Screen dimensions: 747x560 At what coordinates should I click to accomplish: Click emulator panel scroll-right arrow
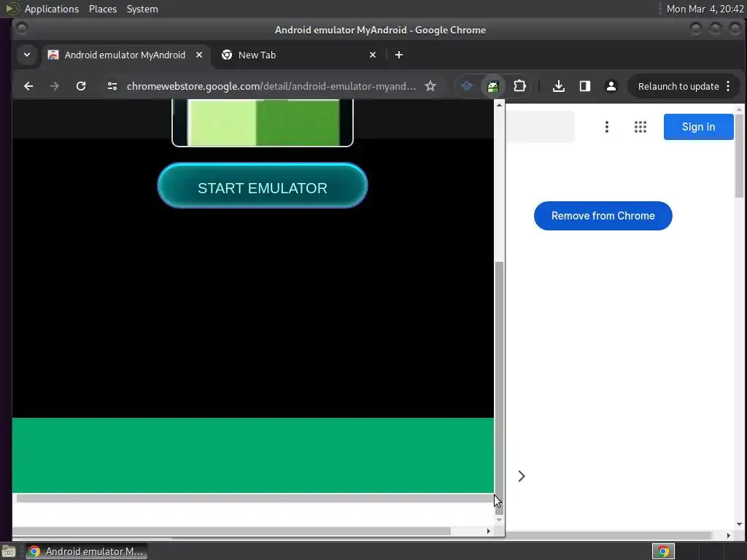(x=488, y=531)
